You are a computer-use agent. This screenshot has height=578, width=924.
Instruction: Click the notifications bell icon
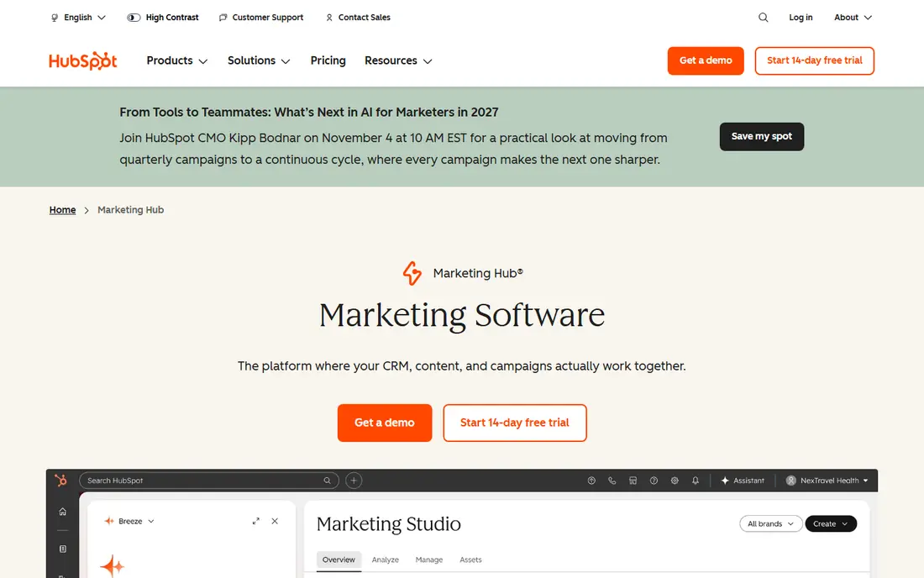[696, 481]
